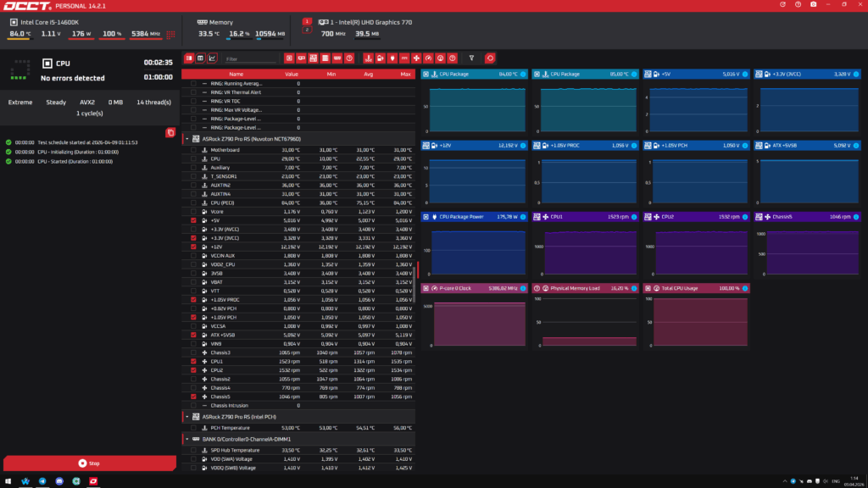Sort by the Max column header
The width and height of the screenshot is (868, 488).
coord(405,75)
